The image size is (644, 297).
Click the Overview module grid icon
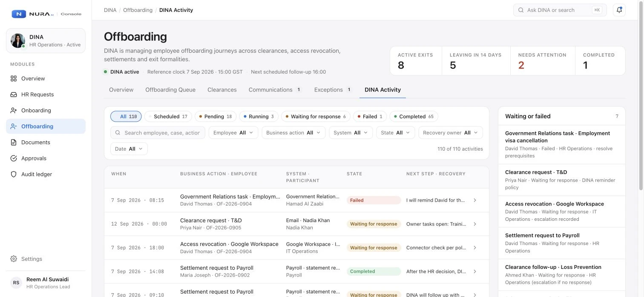coord(14,79)
